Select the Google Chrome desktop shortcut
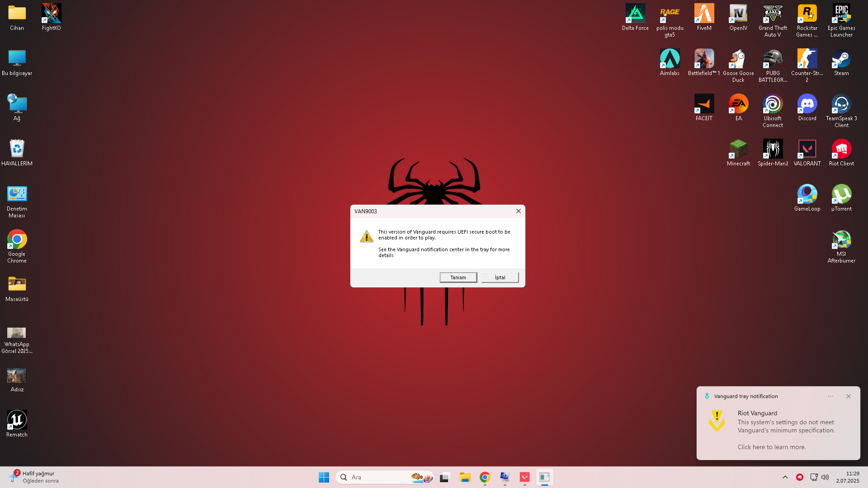The width and height of the screenshot is (868, 488). [17, 247]
